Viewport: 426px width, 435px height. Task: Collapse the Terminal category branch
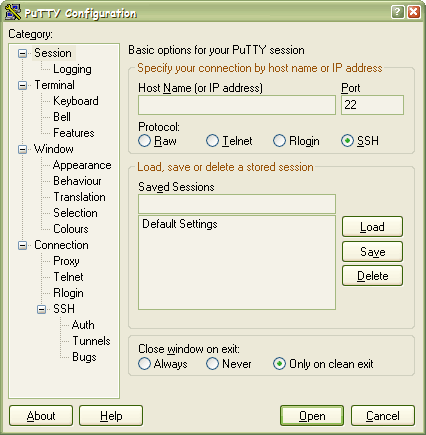[x=22, y=85]
